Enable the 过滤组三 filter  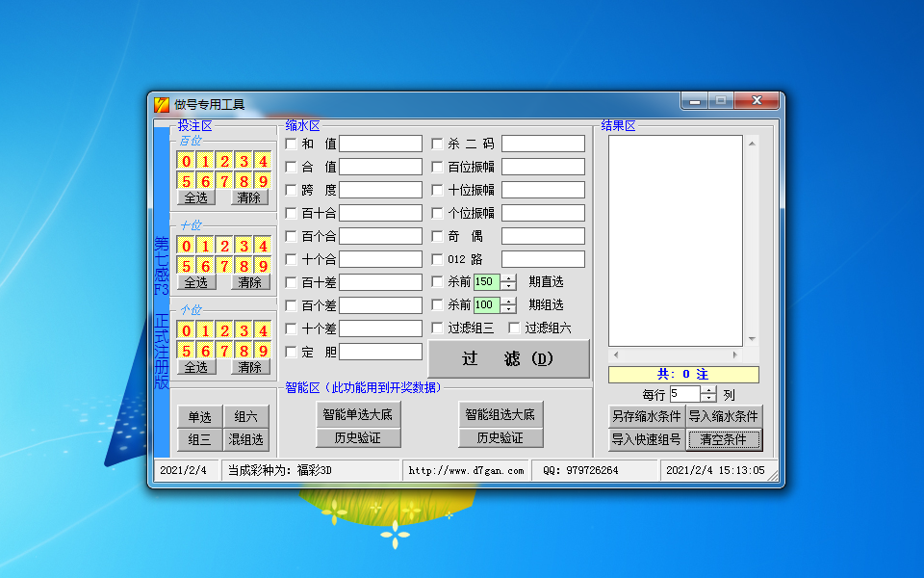(x=438, y=327)
